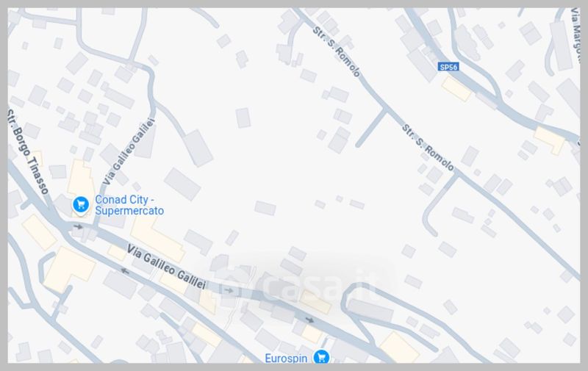Click the Conad City shopping cart pin
The height and width of the screenshot is (371, 588).
point(81,206)
